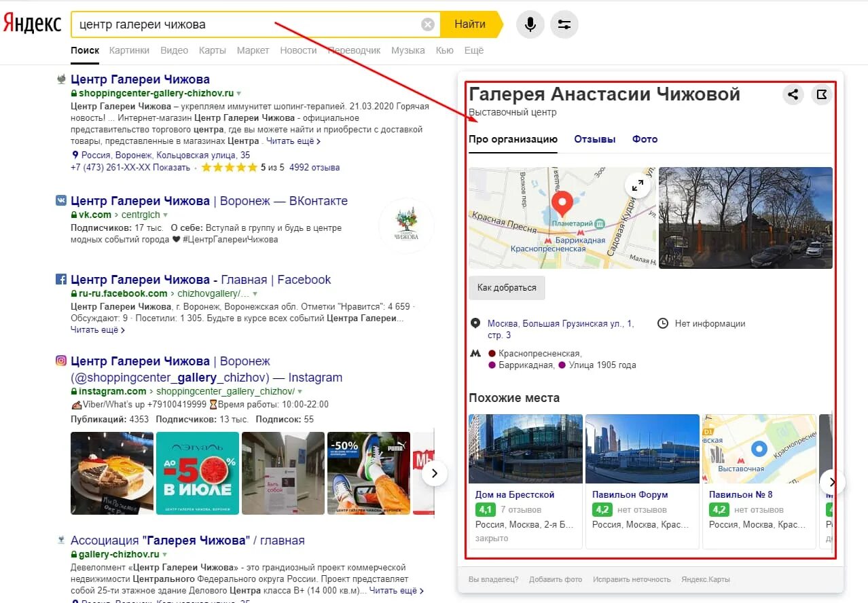
Task: Select the Картинки search tab
Action: click(x=129, y=50)
